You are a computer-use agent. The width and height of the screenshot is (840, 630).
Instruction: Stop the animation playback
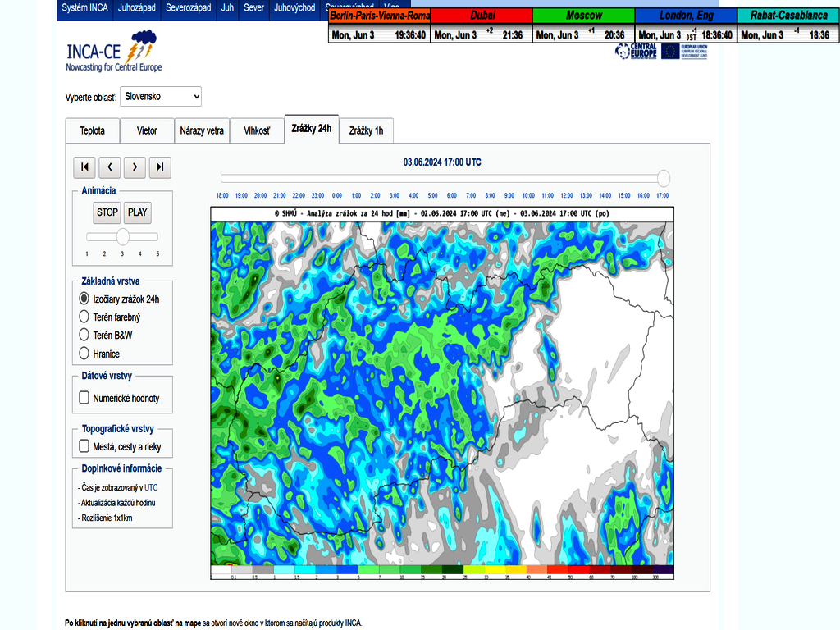[x=107, y=212]
